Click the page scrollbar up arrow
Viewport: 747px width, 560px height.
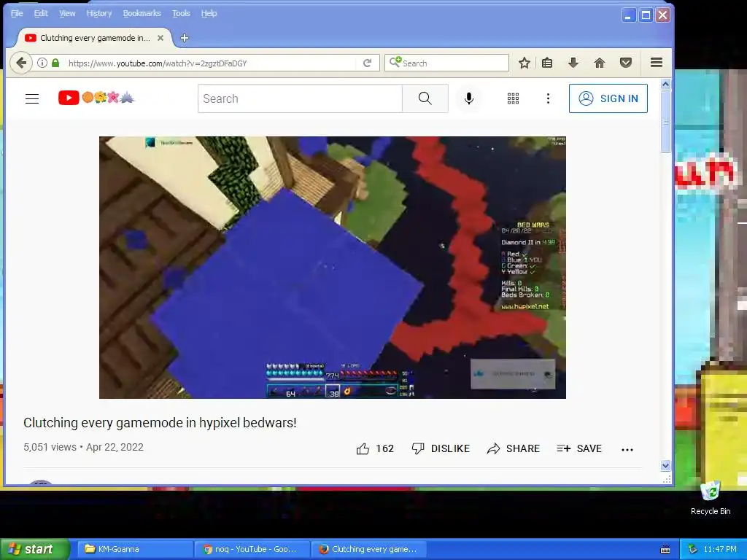665,85
